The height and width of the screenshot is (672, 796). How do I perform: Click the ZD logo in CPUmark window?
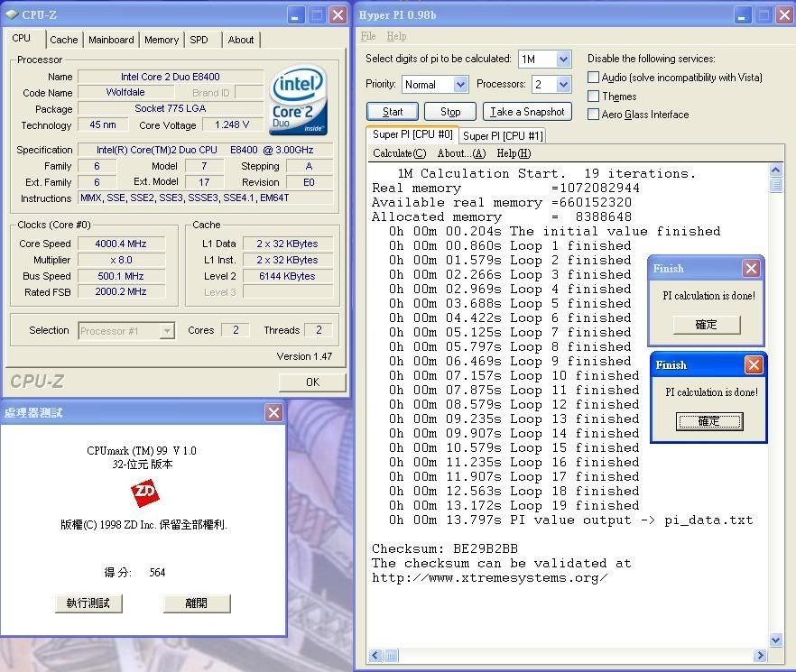click(x=144, y=493)
